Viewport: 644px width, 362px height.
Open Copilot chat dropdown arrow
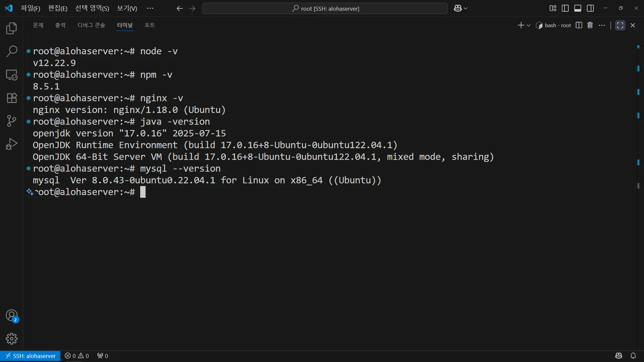tap(466, 9)
